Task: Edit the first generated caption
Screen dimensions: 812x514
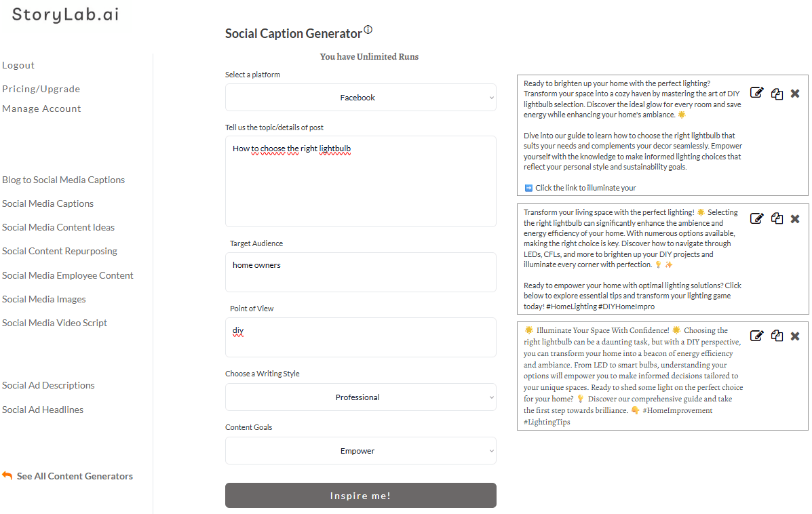Action: coord(756,93)
